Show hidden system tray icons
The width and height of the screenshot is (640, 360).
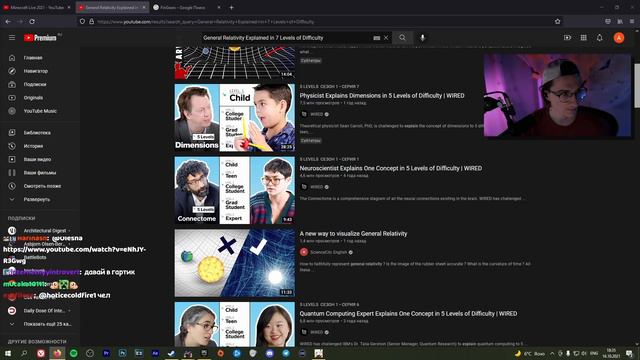552,353
